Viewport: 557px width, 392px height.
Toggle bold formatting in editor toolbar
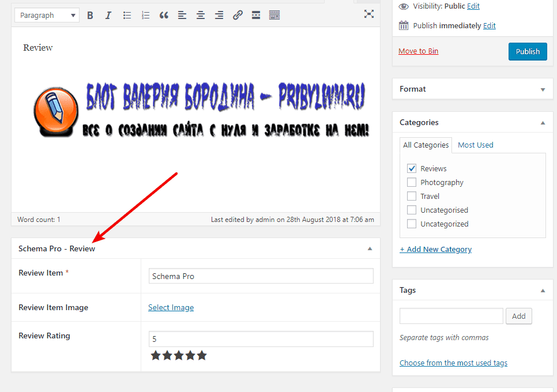click(x=90, y=15)
